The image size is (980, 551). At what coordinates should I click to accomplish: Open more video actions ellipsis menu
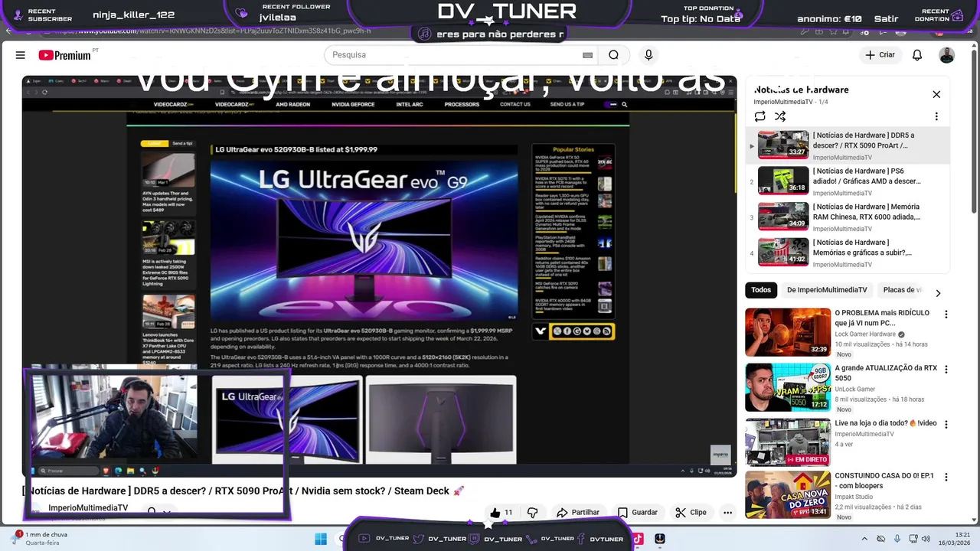tap(727, 513)
